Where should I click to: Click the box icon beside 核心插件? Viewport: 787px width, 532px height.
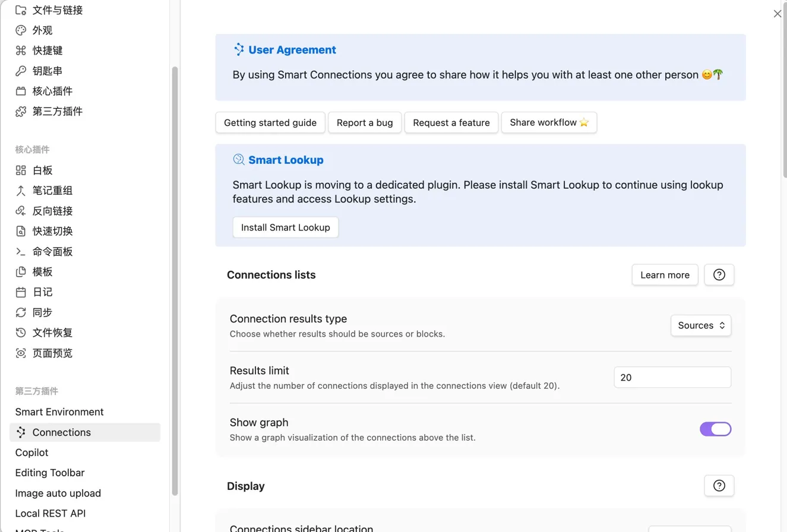pyautogui.click(x=21, y=91)
